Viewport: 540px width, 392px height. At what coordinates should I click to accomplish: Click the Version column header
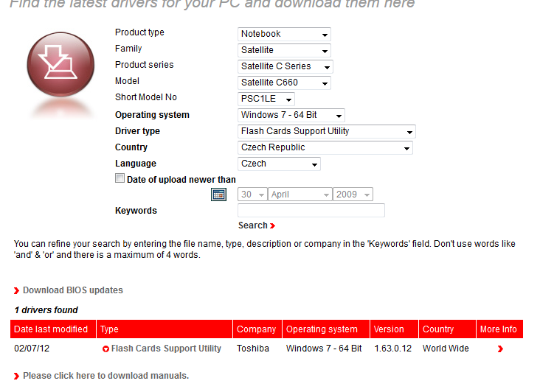[x=395, y=329]
